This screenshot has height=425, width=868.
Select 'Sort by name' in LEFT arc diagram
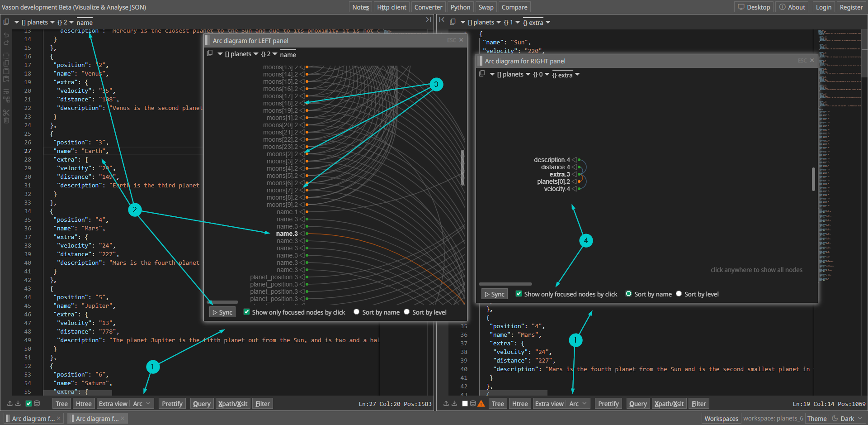(357, 312)
